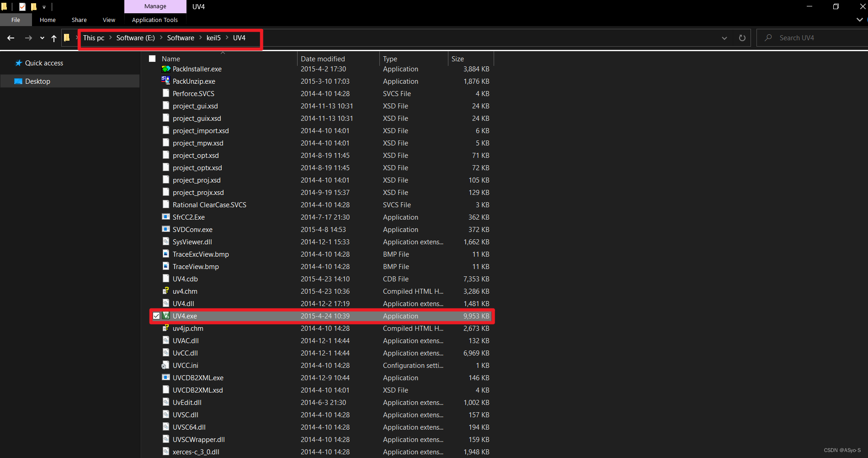
Task: Click the SysViewer.dll file icon
Action: pyautogui.click(x=166, y=241)
